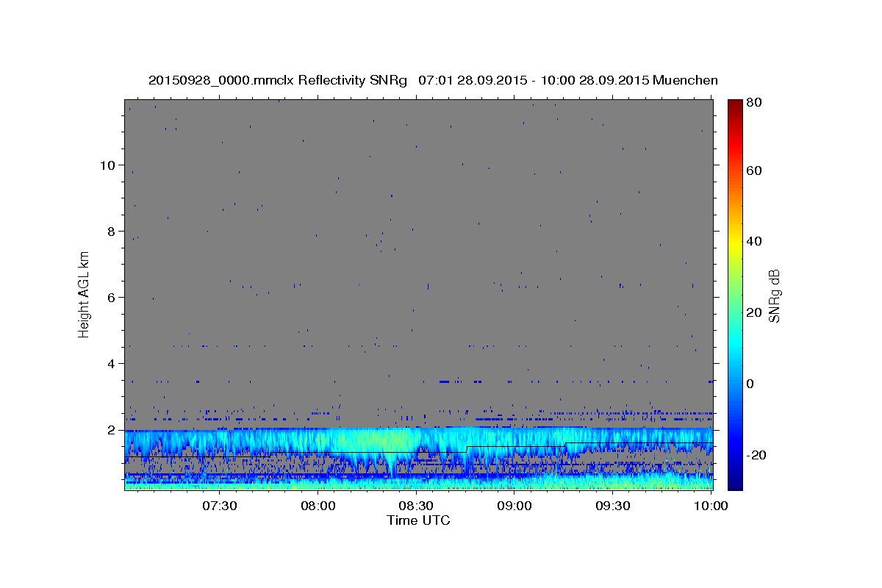Click the height tick label 2
Screen dimensions: 882x588
[112, 429]
